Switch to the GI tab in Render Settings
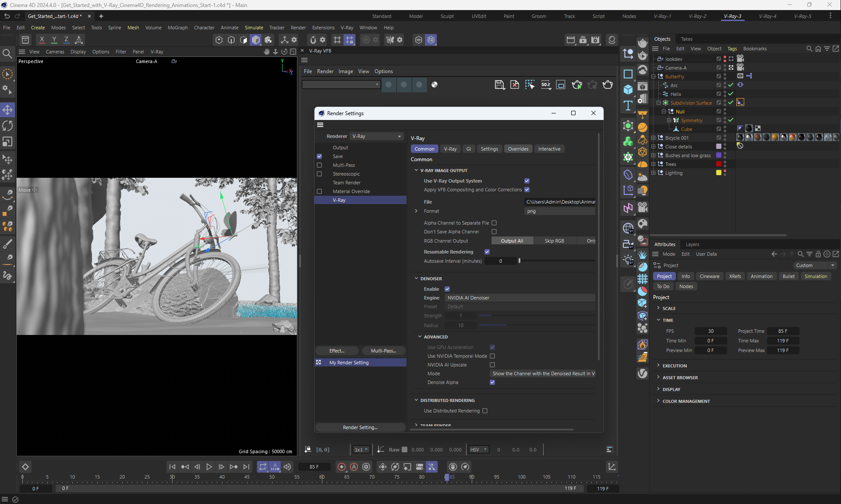The width and height of the screenshot is (841, 504). tap(469, 149)
